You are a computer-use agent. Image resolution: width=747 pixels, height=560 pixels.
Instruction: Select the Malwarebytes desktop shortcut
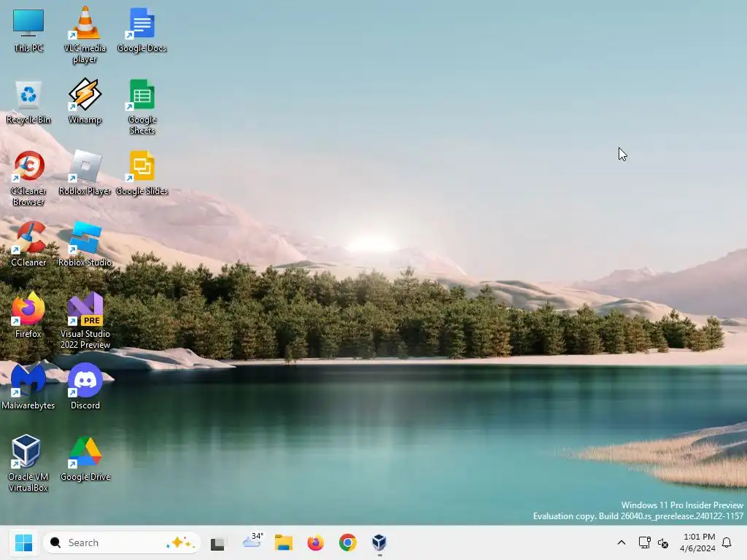tap(28, 386)
